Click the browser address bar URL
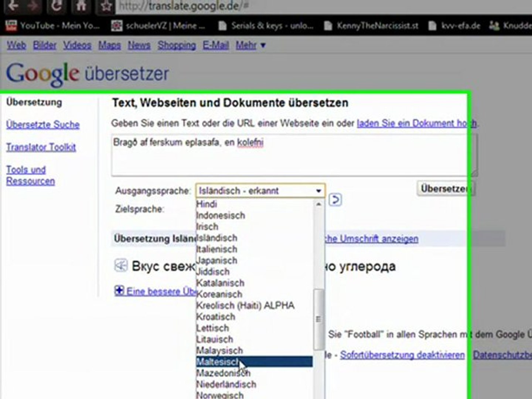The height and width of the screenshot is (399, 532). tap(183, 6)
